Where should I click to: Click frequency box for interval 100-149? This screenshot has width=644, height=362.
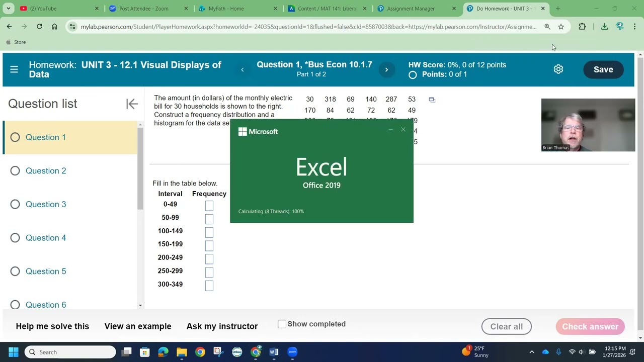209,232
